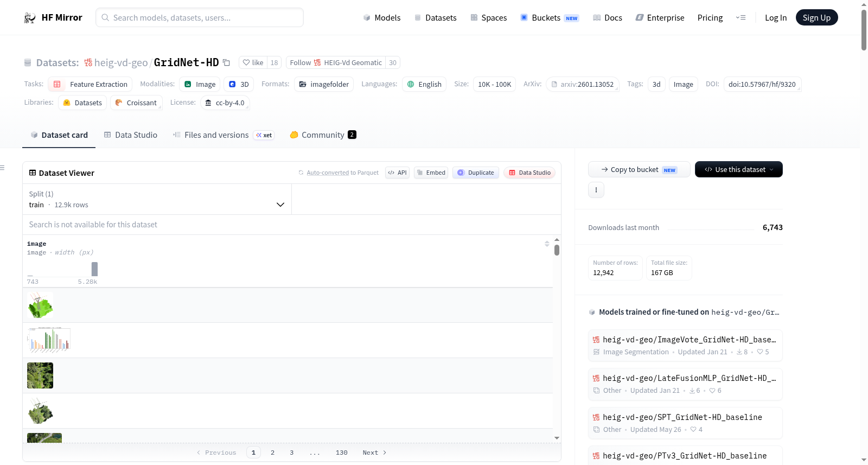Viewport: 868px width, 465px height.
Task: Click the Duplicate button
Action: click(x=476, y=173)
